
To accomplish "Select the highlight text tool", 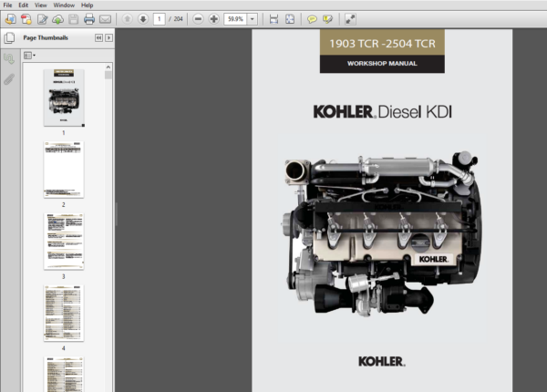I will pos(328,19).
